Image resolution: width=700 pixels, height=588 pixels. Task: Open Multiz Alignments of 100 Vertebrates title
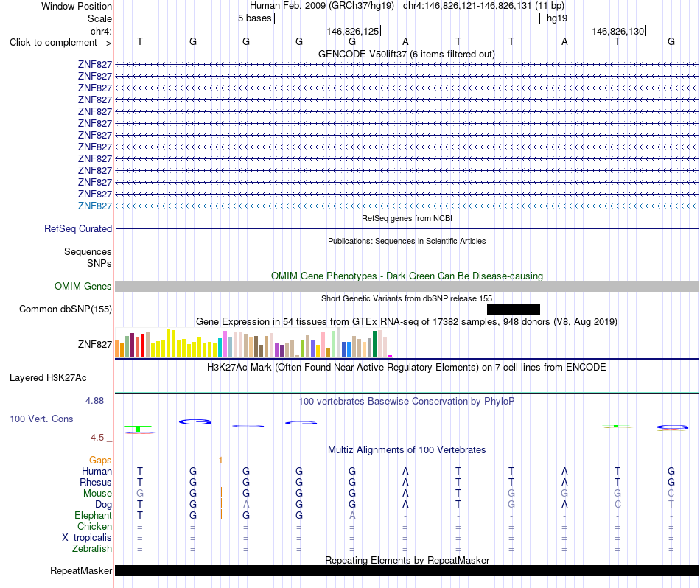tap(407, 450)
